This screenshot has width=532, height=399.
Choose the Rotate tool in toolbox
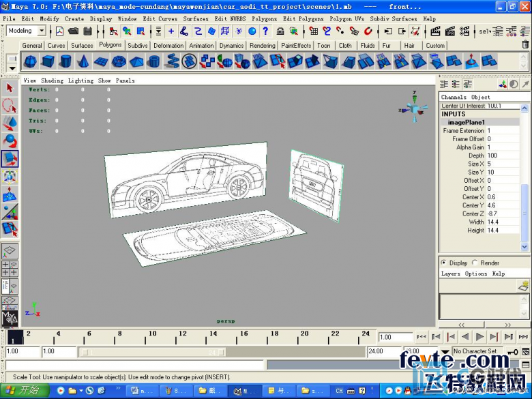(x=10, y=141)
